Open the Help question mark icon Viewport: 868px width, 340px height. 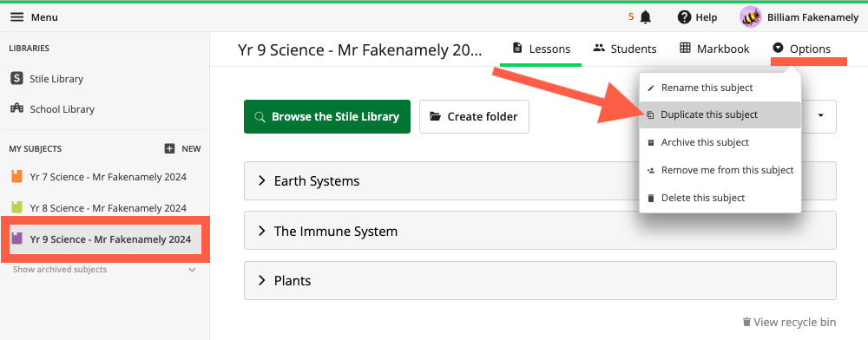(684, 17)
